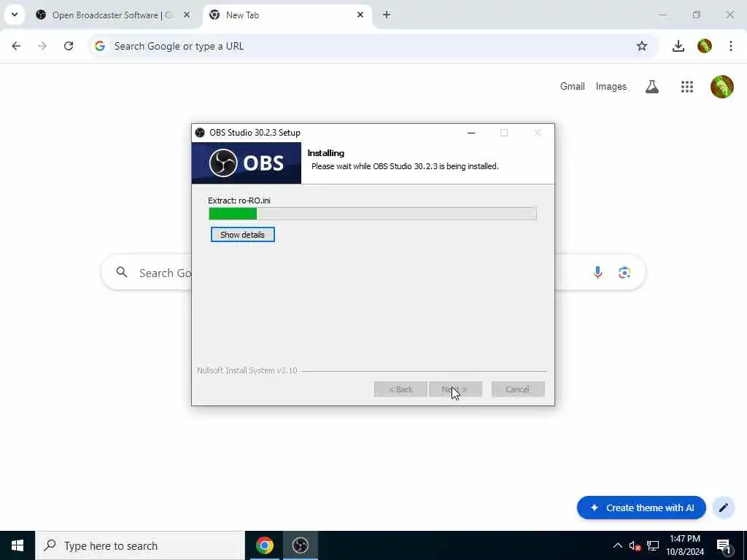Image resolution: width=747 pixels, height=560 pixels.
Task: Open the Google account avatar on page
Action: (x=721, y=87)
